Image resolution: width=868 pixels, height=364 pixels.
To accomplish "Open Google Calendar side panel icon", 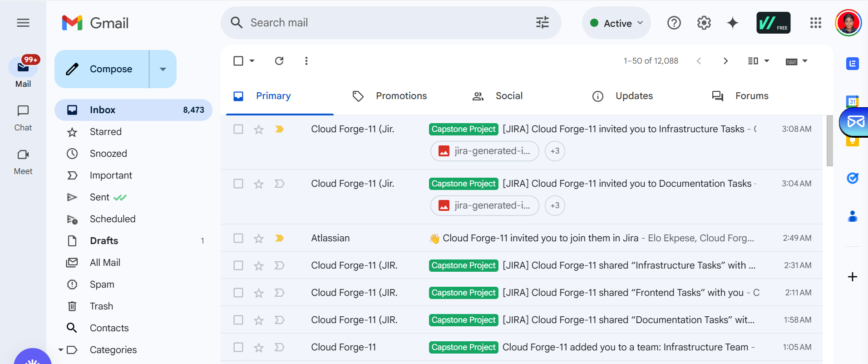I will (x=853, y=101).
